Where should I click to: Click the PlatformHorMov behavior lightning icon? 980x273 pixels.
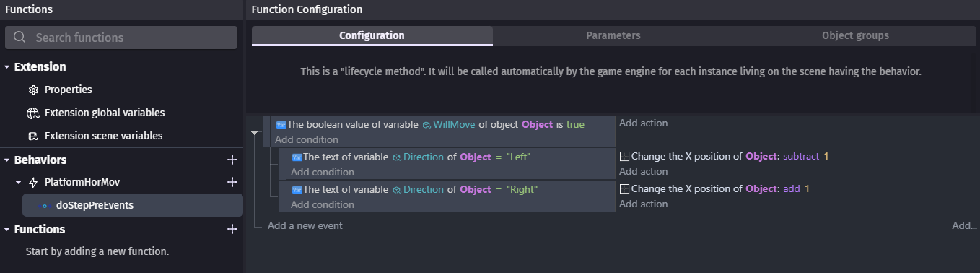(32, 183)
